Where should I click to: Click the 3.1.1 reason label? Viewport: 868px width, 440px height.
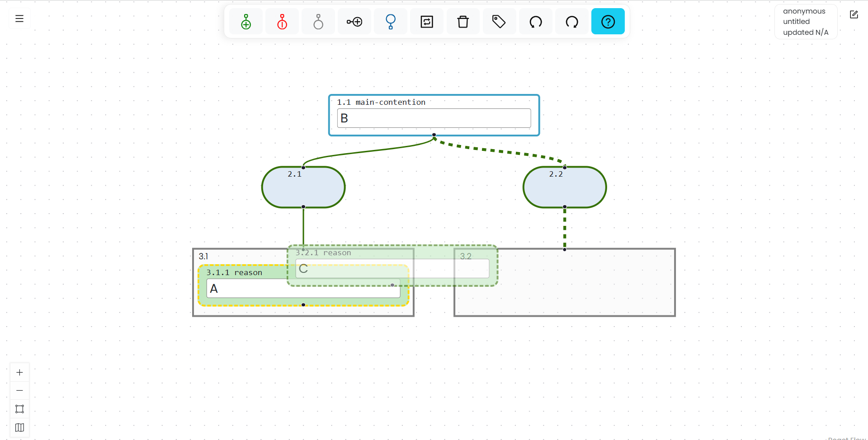pos(234,272)
